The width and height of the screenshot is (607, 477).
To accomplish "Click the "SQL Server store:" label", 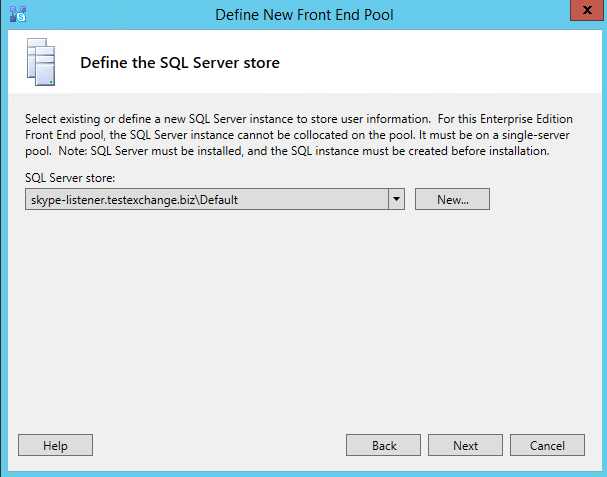I will 70,178.
